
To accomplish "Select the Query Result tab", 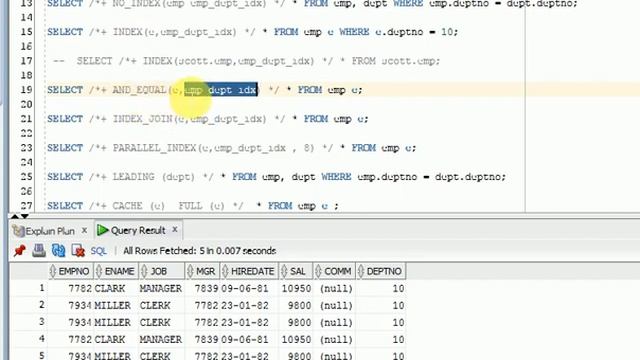I will 138,231.
